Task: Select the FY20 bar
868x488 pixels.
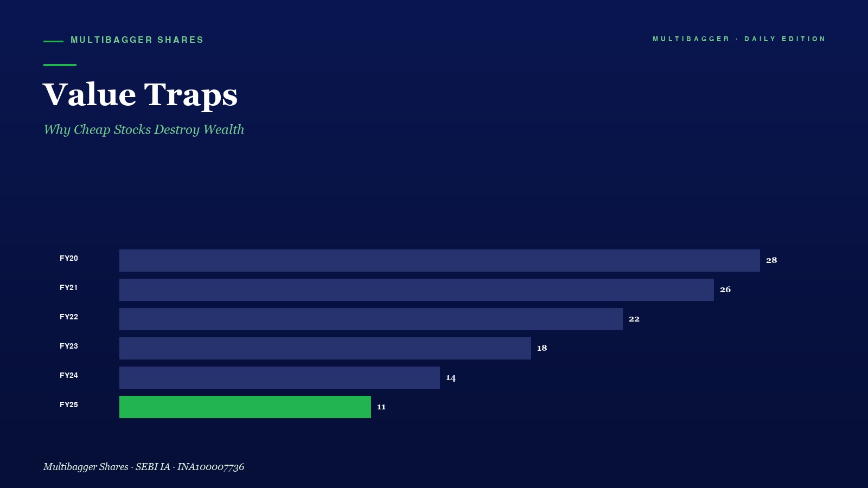Action: (439, 260)
